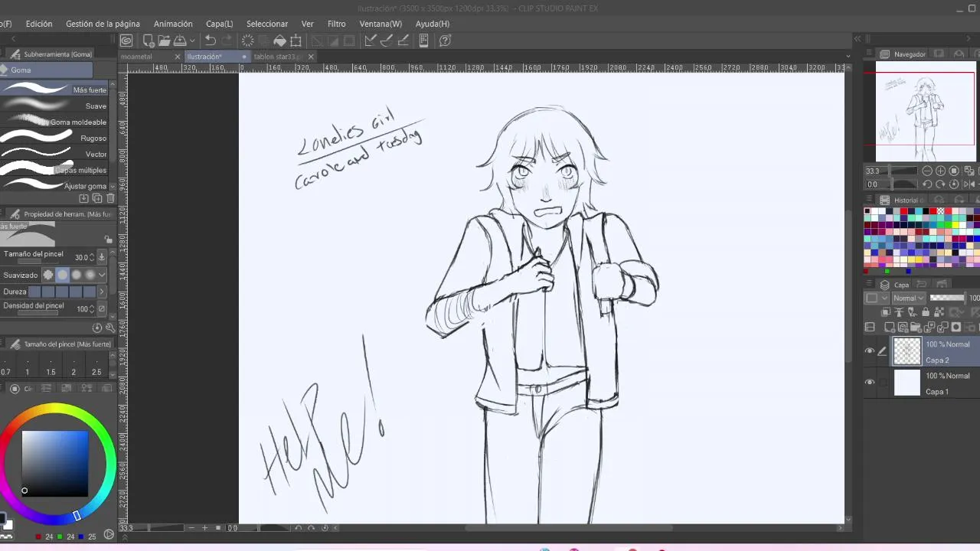Open the Clip Studio launcher icon

coord(126,41)
